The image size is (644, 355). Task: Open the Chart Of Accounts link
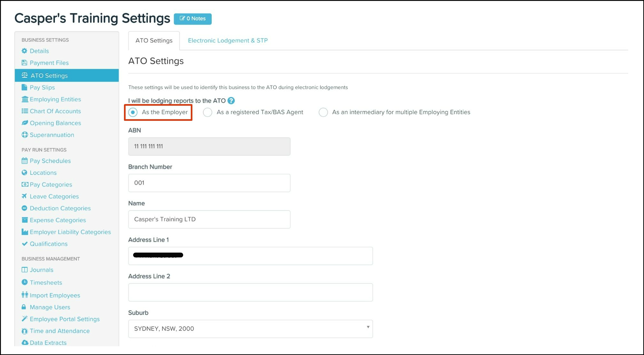(x=55, y=111)
